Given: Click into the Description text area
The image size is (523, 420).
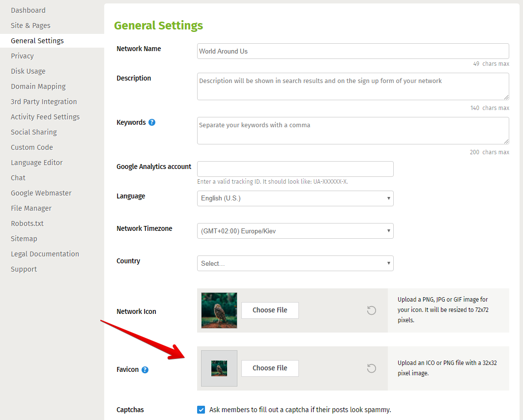Looking at the screenshot, I should 353,86.
